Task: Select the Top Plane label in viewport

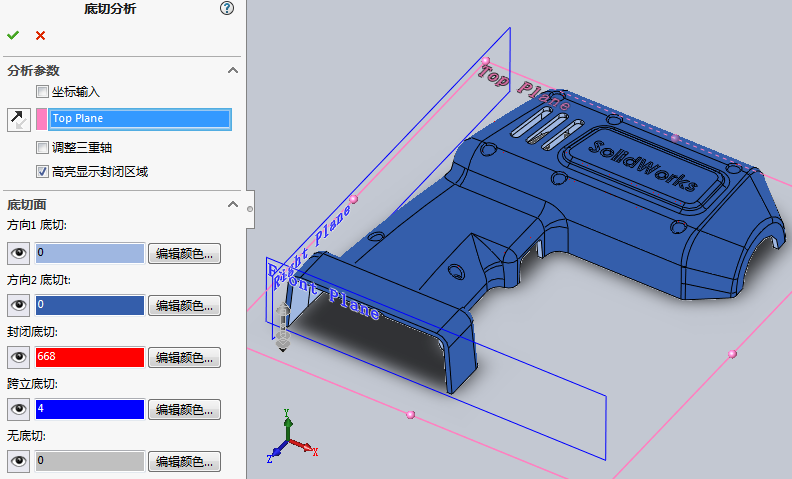Action: 523,89
